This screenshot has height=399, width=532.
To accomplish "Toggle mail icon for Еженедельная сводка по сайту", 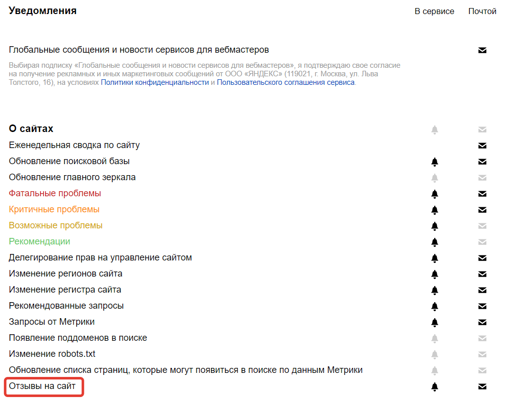I will coord(482,146).
